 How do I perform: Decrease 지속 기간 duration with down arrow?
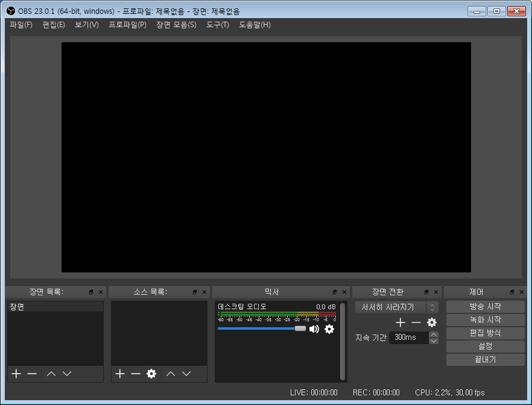pyautogui.click(x=434, y=341)
